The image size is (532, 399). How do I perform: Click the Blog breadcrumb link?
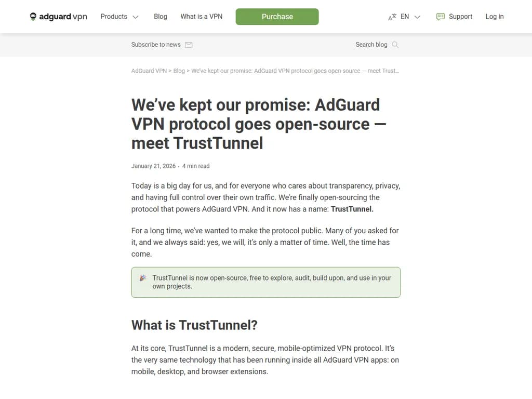coord(179,71)
